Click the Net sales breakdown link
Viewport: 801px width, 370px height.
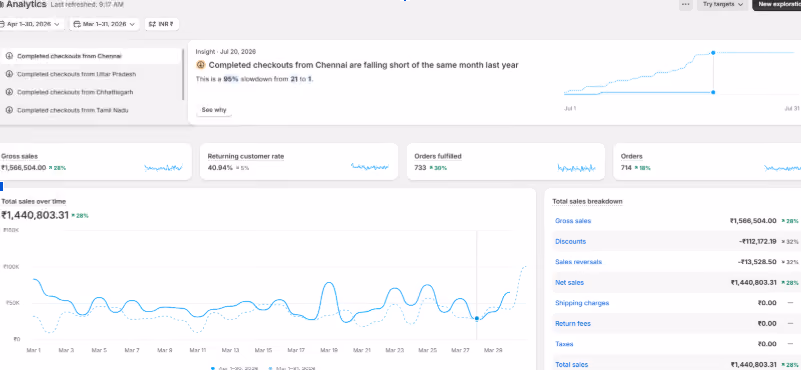(569, 283)
